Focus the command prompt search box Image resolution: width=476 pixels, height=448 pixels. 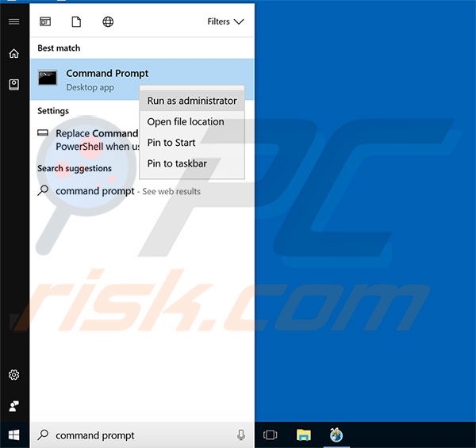pyautogui.click(x=142, y=435)
